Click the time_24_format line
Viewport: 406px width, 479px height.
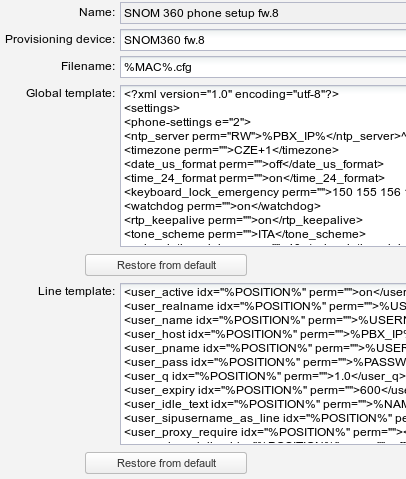point(254,178)
